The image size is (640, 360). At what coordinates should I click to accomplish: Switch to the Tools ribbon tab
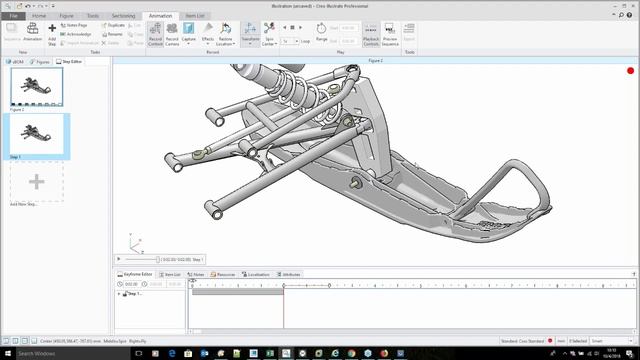[x=93, y=16]
